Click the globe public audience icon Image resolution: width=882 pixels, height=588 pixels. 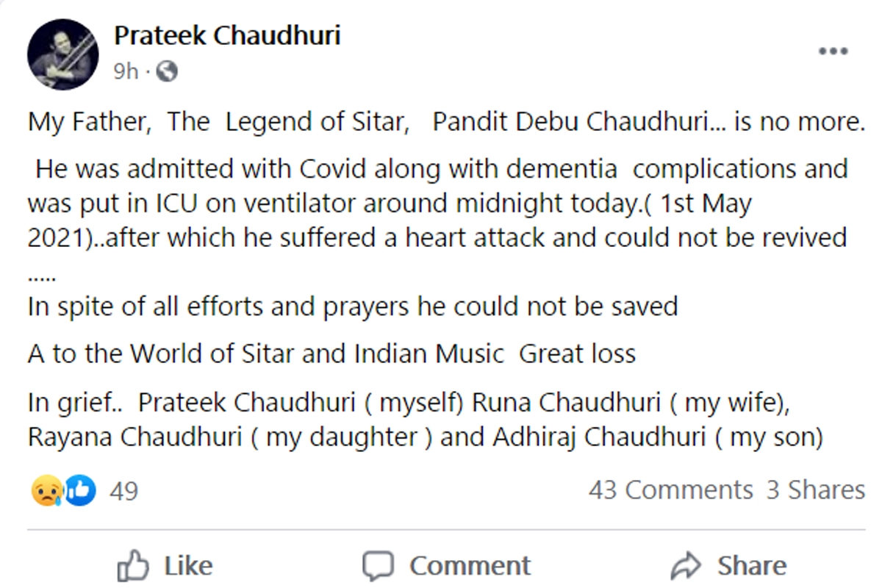(x=168, y=71)
